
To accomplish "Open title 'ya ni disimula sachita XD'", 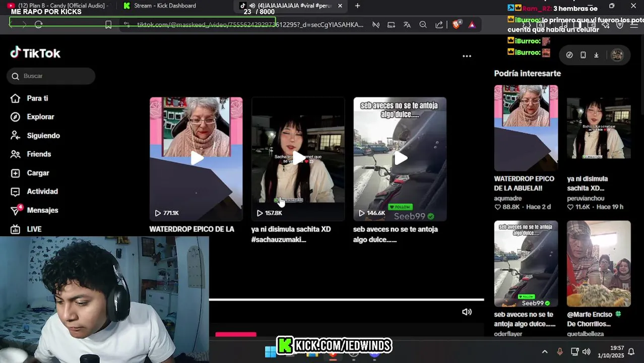I will 291,229.
